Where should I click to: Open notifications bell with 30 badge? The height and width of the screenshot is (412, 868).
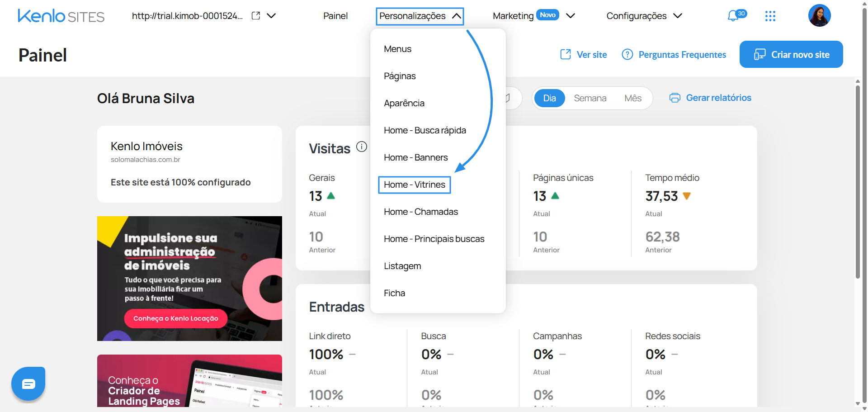[736, 16]
